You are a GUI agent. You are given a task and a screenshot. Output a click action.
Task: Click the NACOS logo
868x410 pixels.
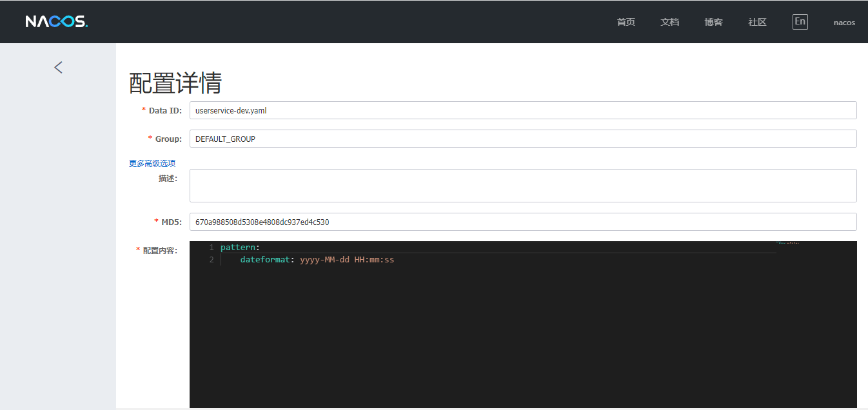tap(56, 22)
